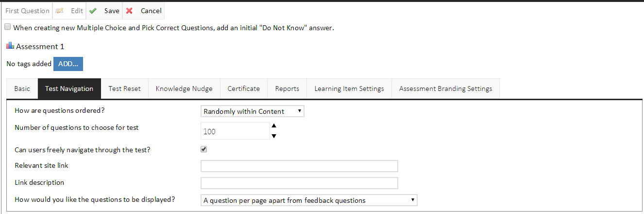This screenshot has width=644, height=214.
Task: Click into the Relevant site link field
Action: click(299, 166)
